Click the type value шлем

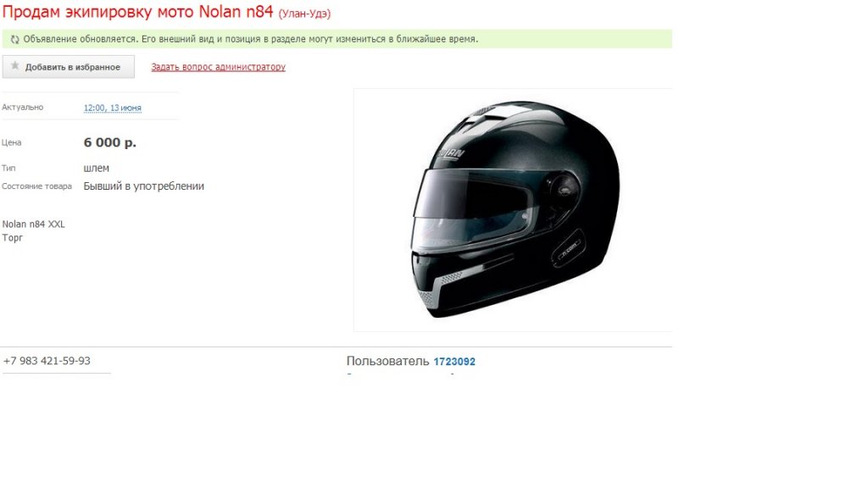(97, 169)
